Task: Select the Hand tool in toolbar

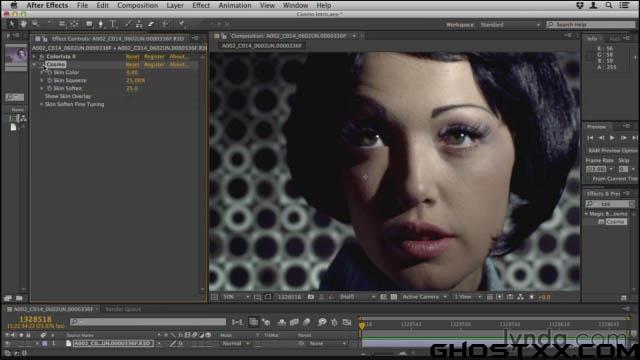Action: tap(24, 24)
